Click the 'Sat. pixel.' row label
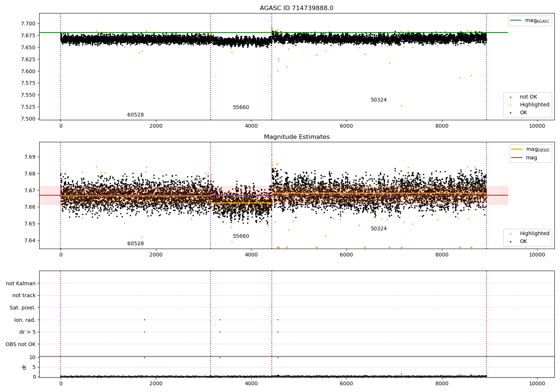The width and height of the screenshot is (560, 392). [23, 308]
